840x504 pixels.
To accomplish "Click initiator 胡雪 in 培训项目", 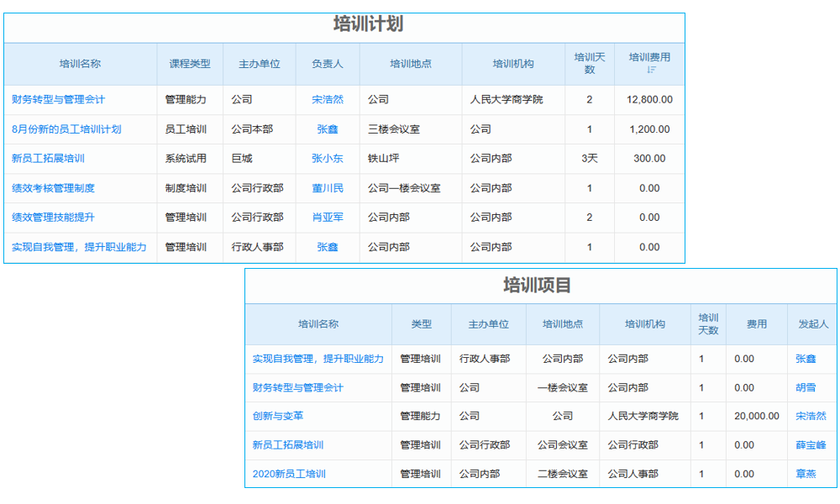I will [x=809, y=387].
